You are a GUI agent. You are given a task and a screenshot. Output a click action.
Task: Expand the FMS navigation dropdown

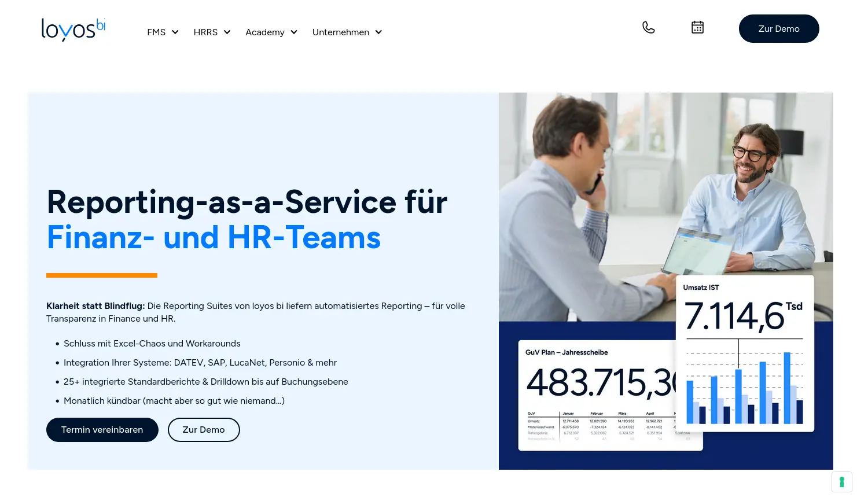coord(175,32)
